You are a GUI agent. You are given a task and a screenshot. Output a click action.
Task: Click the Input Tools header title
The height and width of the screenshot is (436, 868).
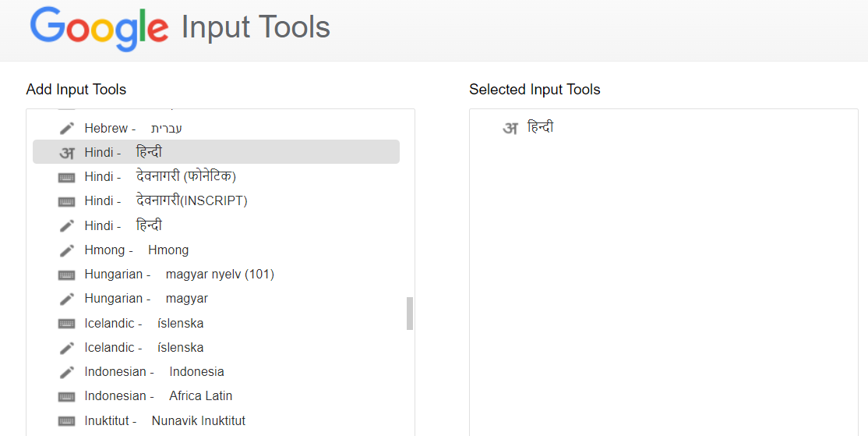click(256, 27)
